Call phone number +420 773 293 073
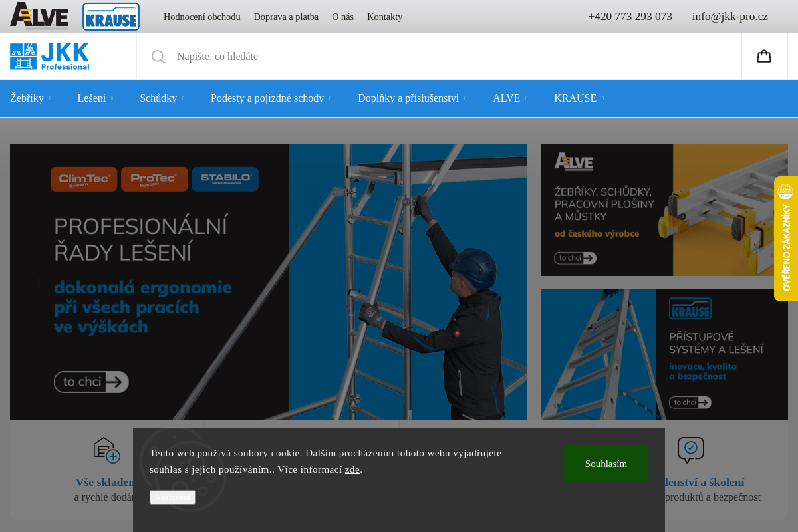 630,17
